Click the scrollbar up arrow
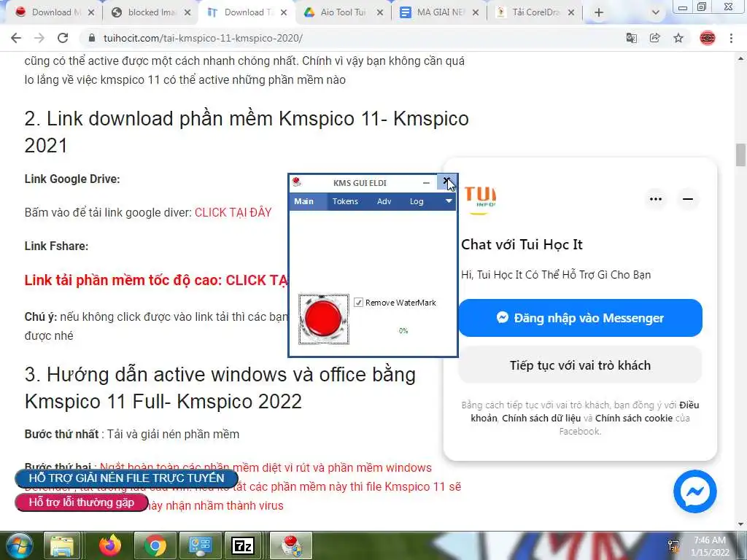The width and height of the screenshot is (747, 560). [x=741, y=58]
